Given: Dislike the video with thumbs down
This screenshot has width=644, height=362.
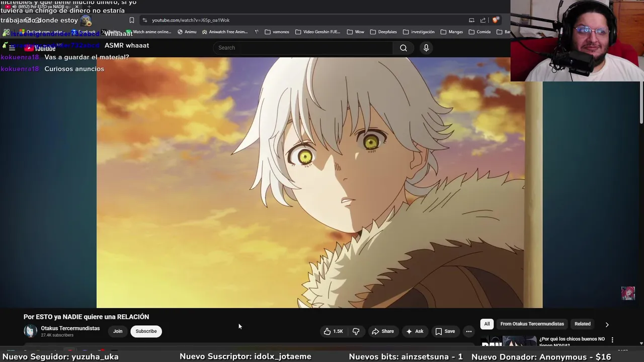Looking at the screenshot, I should 356,331.
